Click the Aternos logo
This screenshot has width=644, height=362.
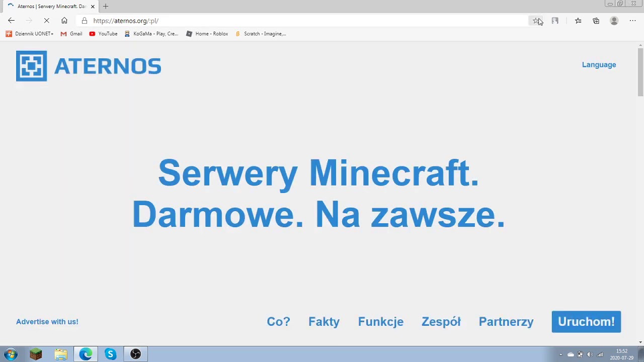point(89,66)
